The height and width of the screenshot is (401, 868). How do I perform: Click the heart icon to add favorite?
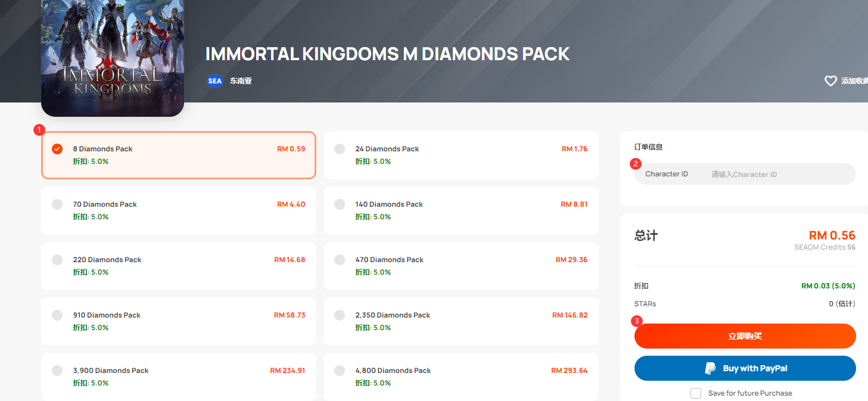coord(830,81)
